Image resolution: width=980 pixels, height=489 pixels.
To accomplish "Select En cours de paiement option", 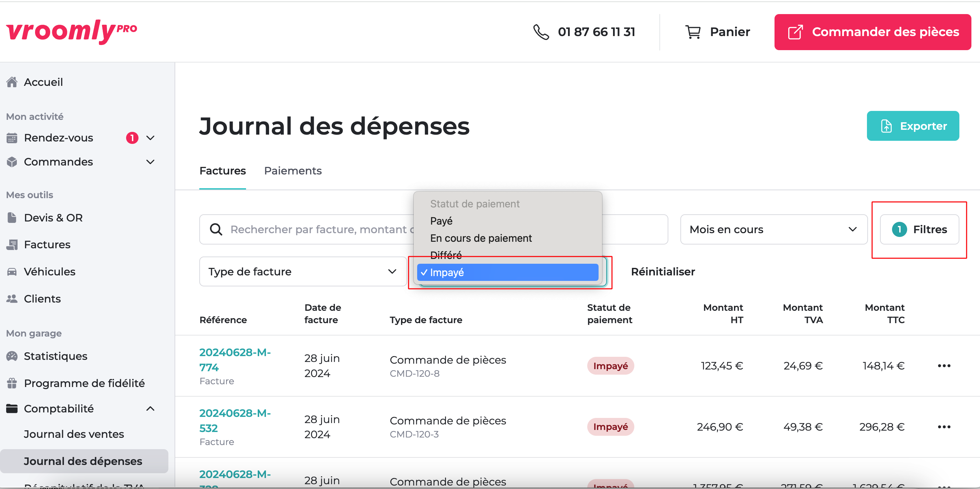I will click(x=507, y=238).
